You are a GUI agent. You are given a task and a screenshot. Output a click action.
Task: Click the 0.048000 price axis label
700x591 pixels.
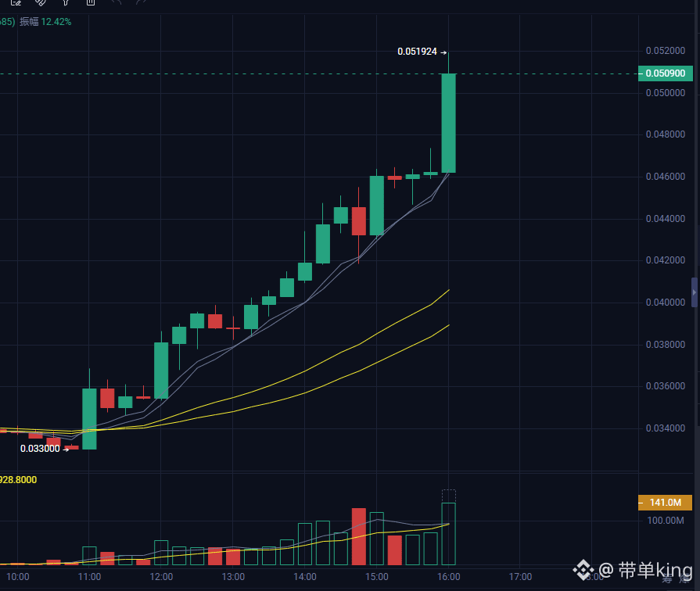pyautogui.click(x=665, y=134)
